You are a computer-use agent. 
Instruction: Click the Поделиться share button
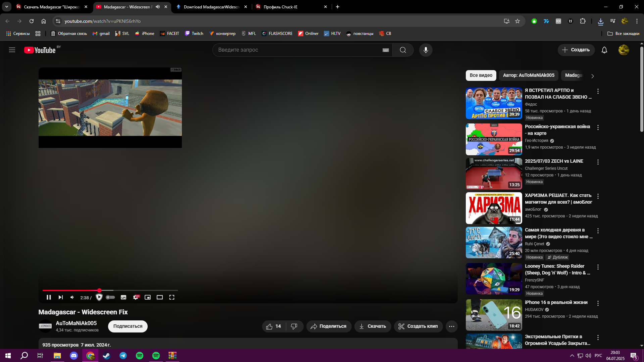[x=329, y=326]
